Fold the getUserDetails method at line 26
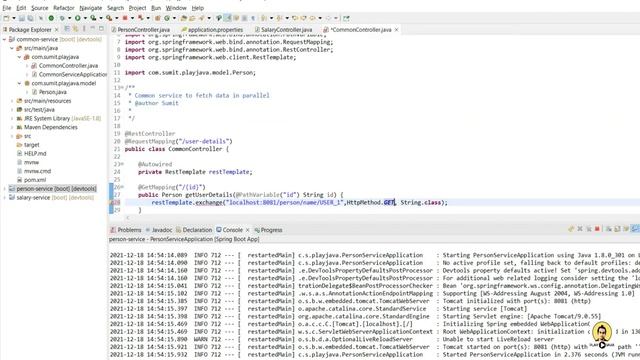The image size is (640, 360). coord(122,187)
